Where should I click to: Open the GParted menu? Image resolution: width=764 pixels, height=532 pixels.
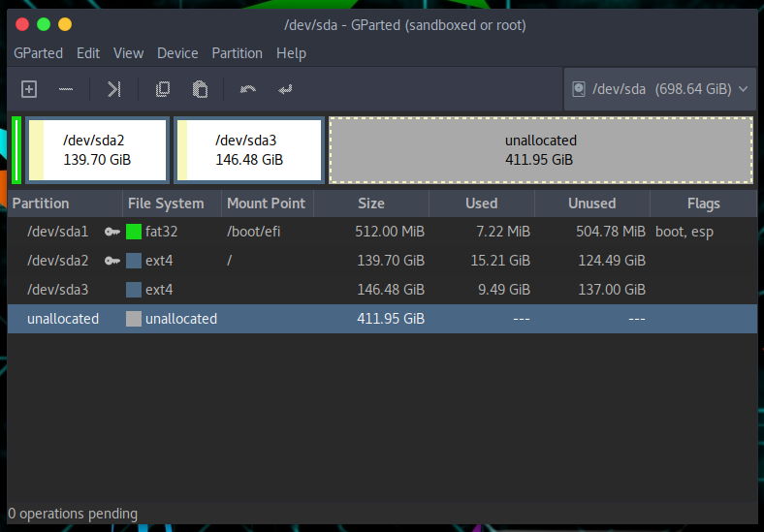pyautogui.click(x=38, y=53)
